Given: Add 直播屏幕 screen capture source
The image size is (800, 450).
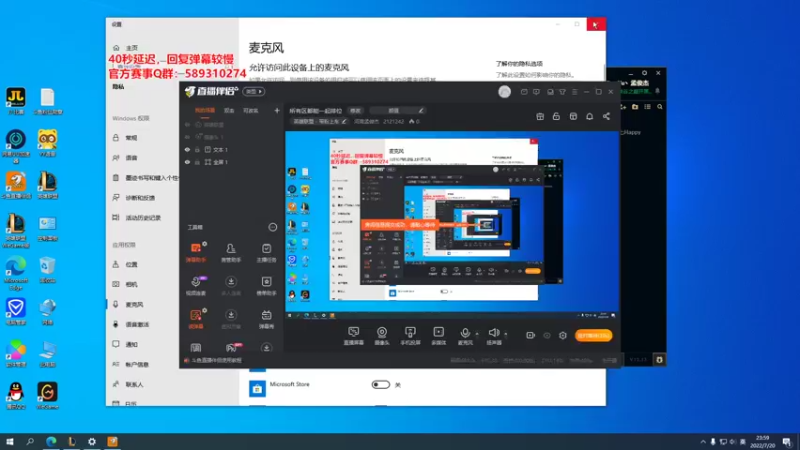Looking at the screenshot, I should [x=354, y=336].
